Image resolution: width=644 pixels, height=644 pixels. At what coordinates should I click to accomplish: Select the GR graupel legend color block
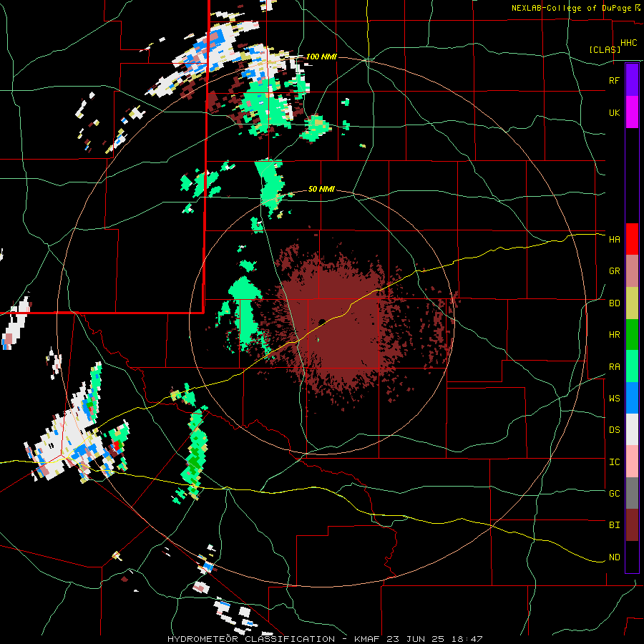click(x=632, y=271)
